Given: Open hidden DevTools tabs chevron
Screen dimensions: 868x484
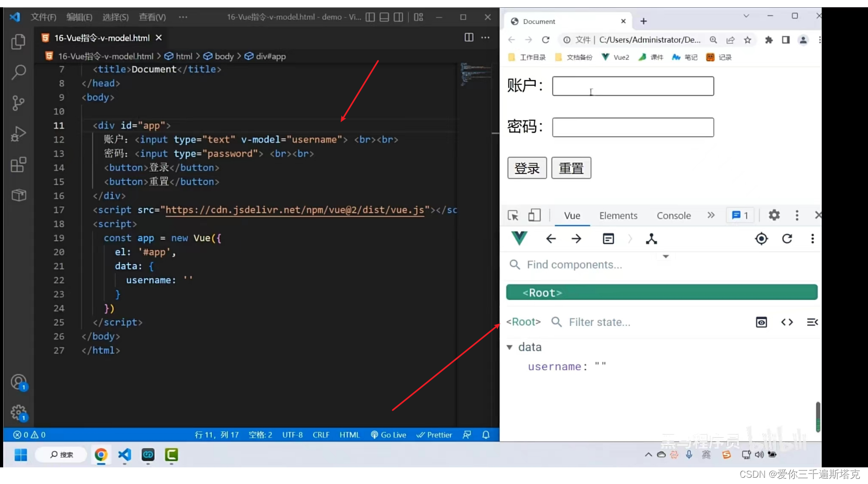Looking at the screenshot, I should [711, 215].
